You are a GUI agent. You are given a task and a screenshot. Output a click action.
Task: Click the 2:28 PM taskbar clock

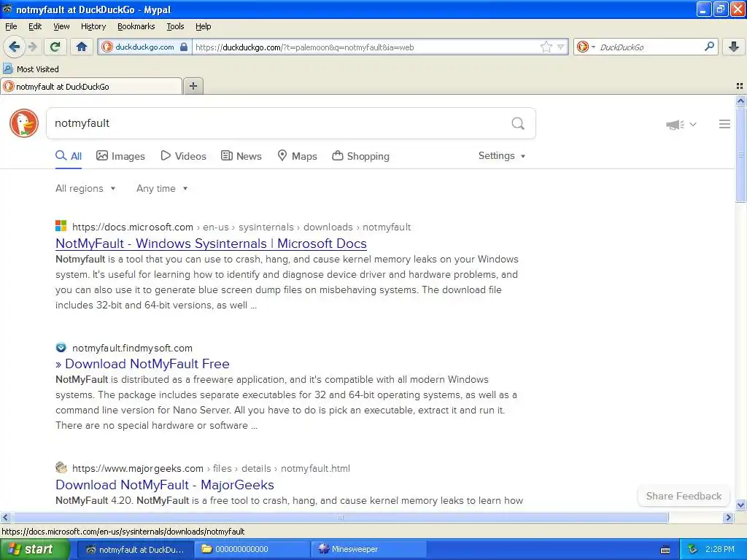click(x=720, y=550)
